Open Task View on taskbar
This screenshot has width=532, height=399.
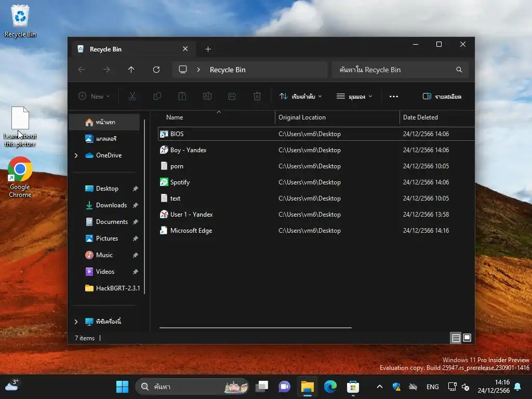coord(262,387)
